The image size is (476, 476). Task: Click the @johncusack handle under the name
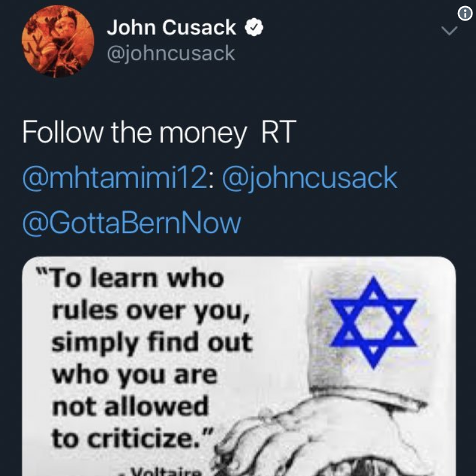[171, 54]
